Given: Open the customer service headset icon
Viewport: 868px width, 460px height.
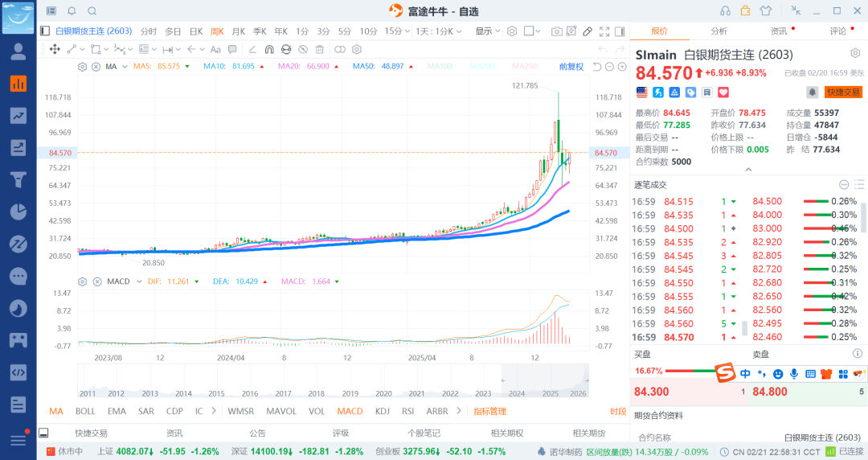Looking at the screenshot, I should tap(725, 11).
